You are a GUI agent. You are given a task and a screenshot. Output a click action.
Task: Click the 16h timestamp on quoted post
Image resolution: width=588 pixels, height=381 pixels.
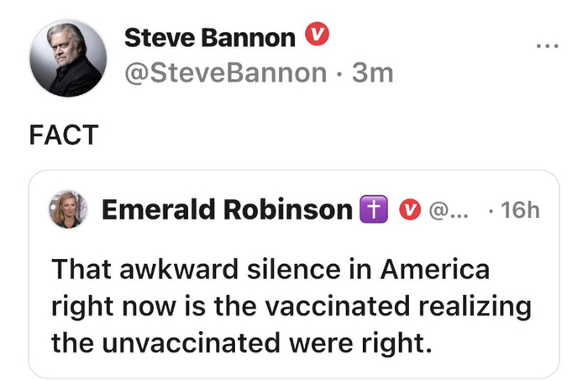[518, 209]
